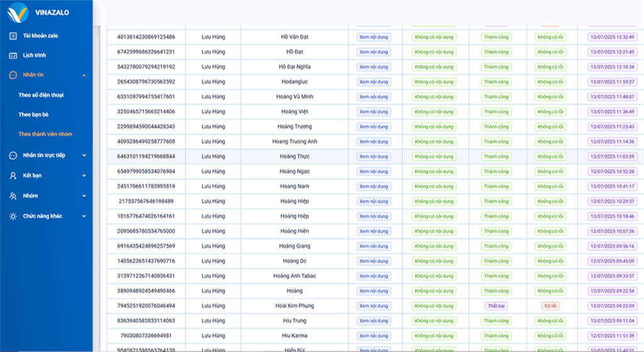644x352 pixels.
Task: Click the Nhắn tin trực tiếp icon
Action: [13, 155]
